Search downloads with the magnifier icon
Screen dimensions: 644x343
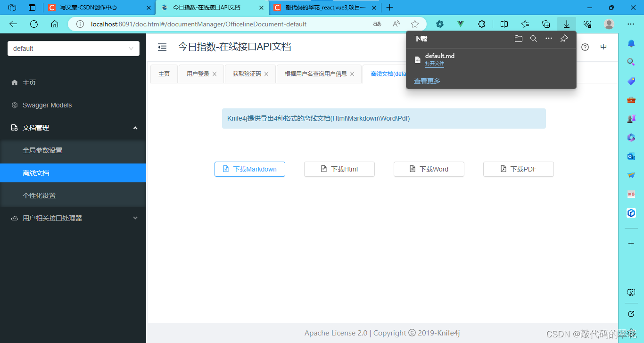click(x=534, y=39)
